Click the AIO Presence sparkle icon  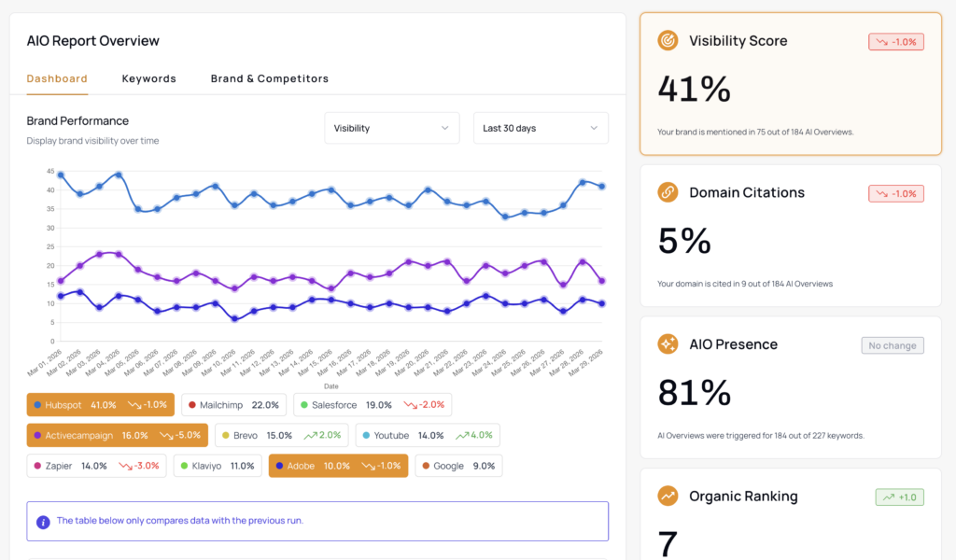click(x=668, y=343)
